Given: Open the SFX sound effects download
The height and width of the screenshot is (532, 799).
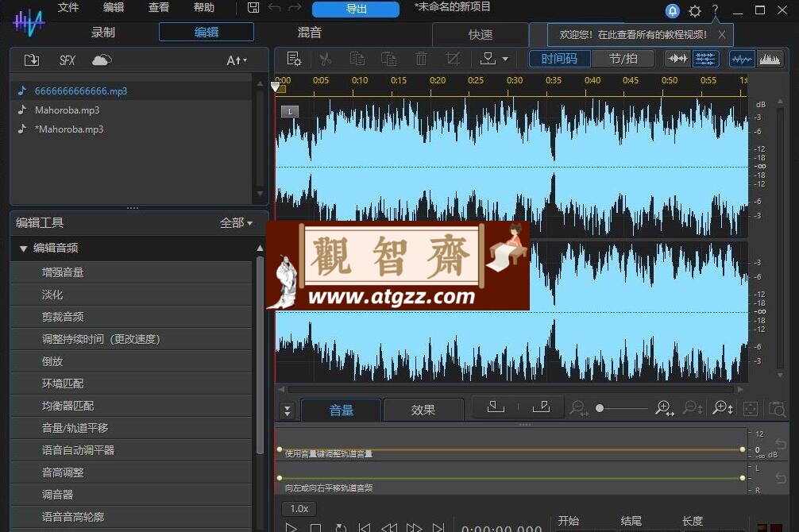Looking at the screenshot, I should tap(67, 60).
